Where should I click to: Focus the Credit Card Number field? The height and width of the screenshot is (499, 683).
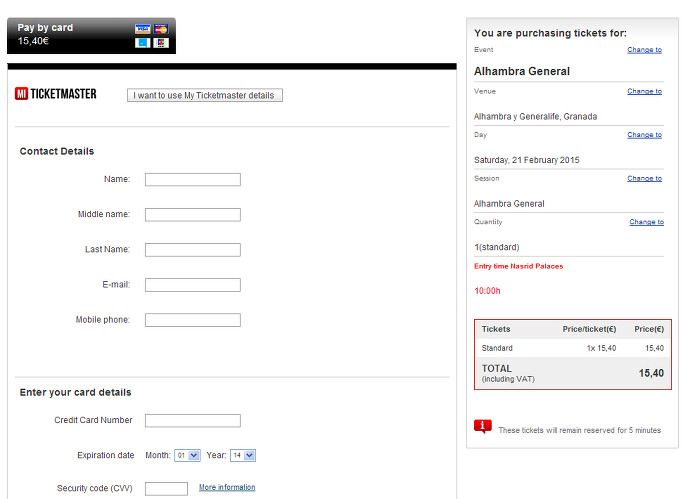[x=193, y=421]
